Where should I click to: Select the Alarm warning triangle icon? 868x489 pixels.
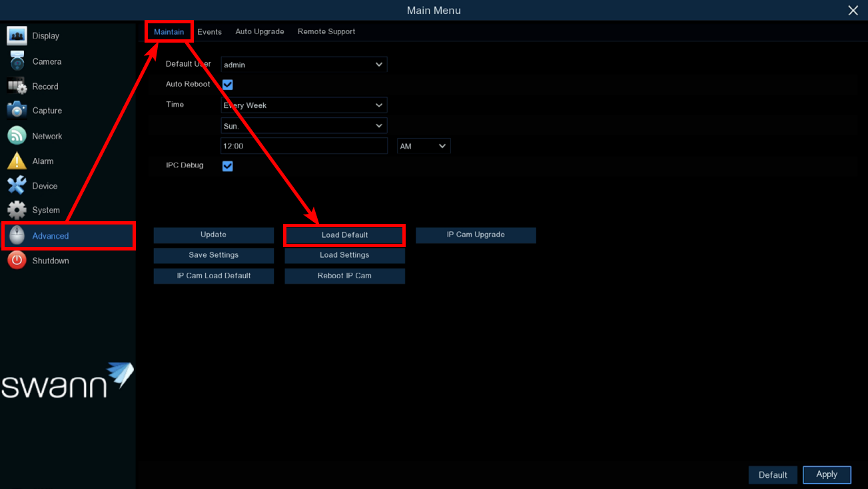(x=17, y=161)
